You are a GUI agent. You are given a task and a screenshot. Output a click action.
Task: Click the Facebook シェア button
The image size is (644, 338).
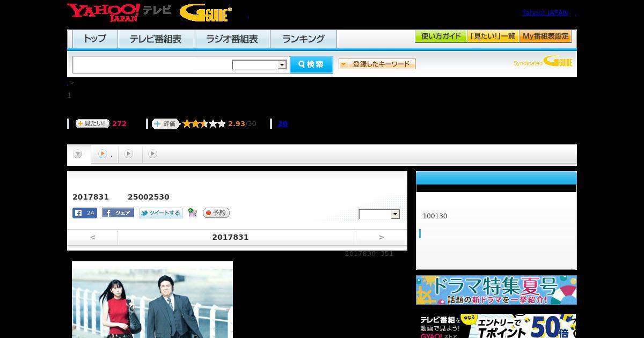pyautogui.click(x=118, y=213)
